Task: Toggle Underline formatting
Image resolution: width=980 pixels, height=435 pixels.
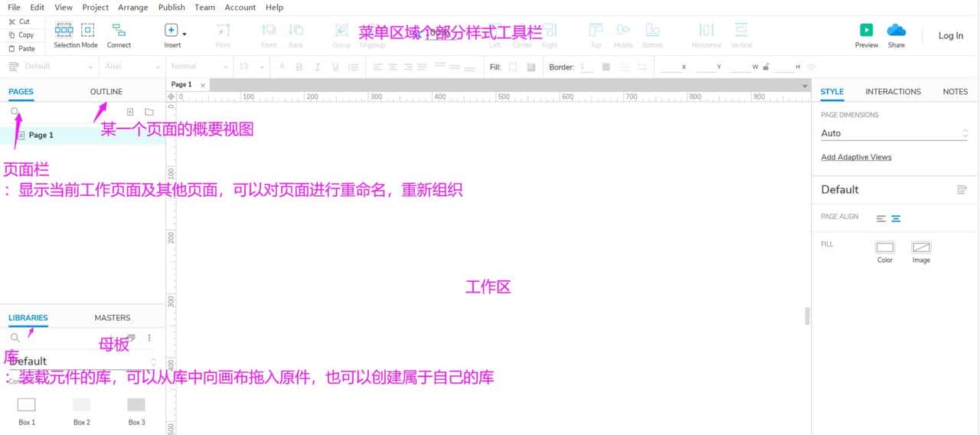Action: point(335,67)
